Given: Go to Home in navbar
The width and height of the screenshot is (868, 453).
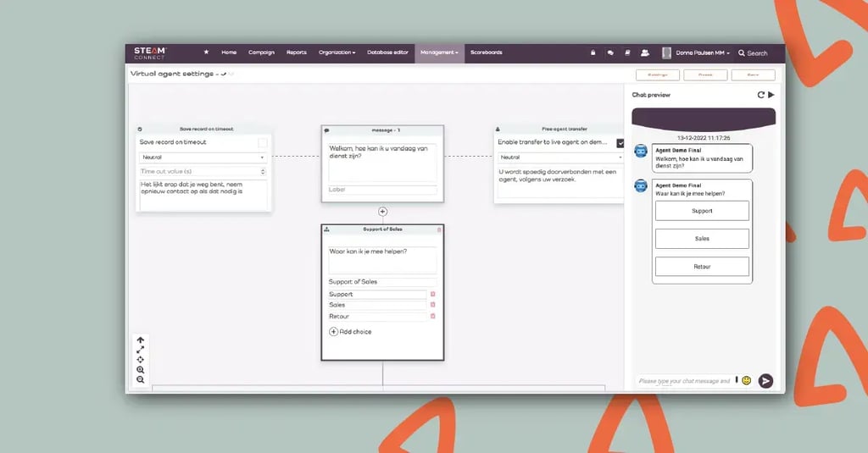Looking at the screenshot, I should [x=229, y=52].
